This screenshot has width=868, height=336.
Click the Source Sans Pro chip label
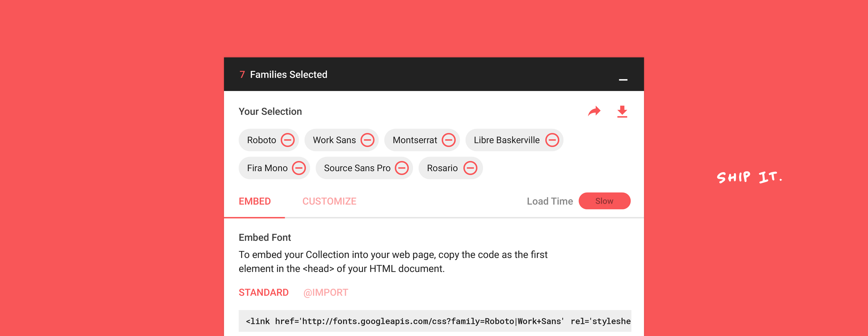click(357, 168)
